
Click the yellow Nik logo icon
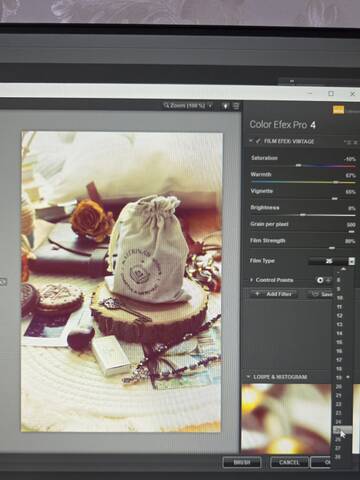tap(338, 110)
